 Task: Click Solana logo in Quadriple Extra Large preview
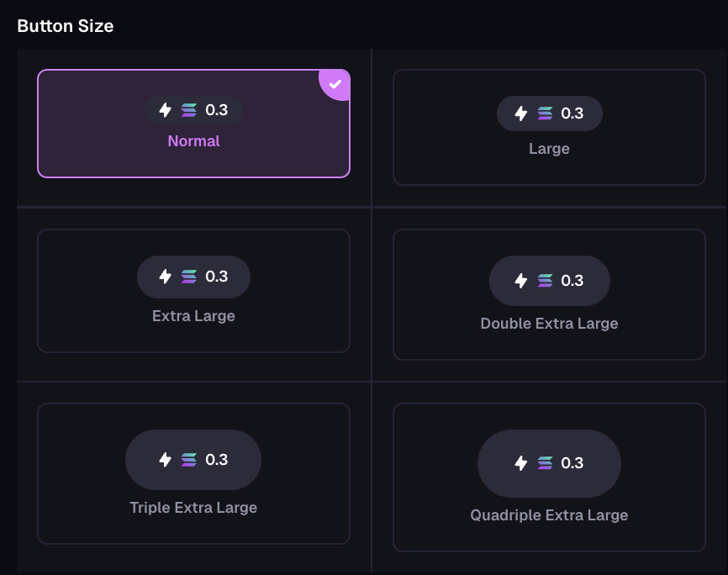click(545, 463)
